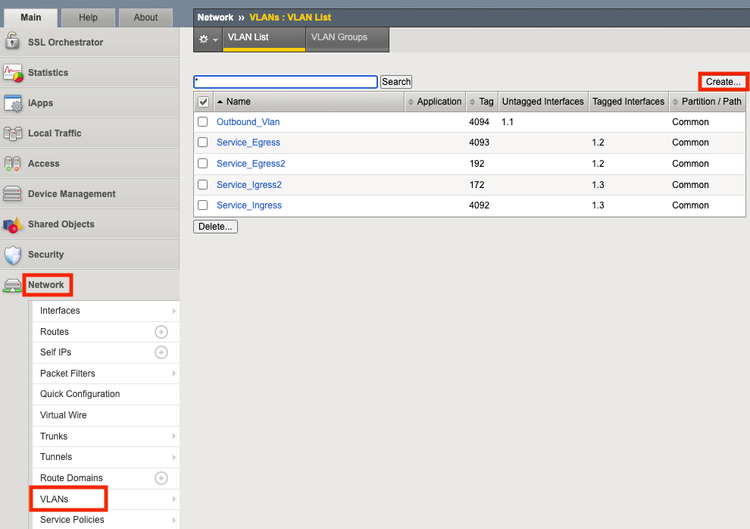Tick the Outbound_Vlan checkbox
This screenshot has height=529, width=750.
click(x=203, y=122)
